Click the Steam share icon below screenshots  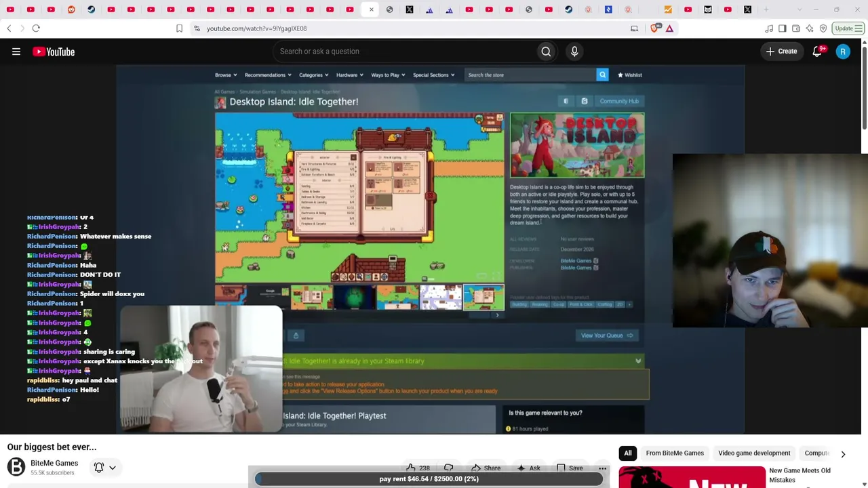coord(296,335)
